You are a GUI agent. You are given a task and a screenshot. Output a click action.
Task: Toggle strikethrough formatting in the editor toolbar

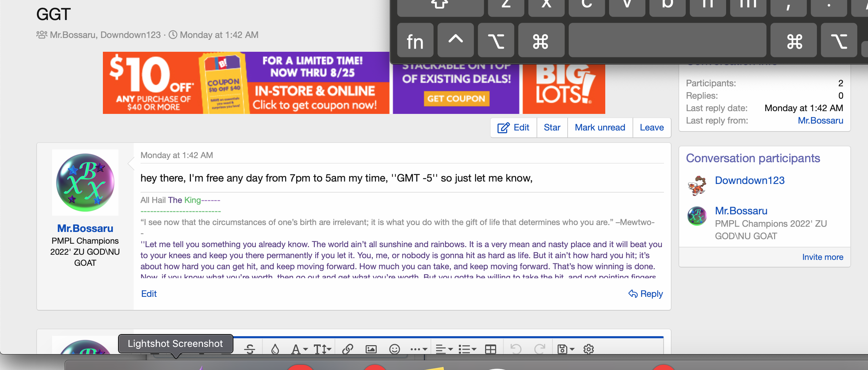250,349
